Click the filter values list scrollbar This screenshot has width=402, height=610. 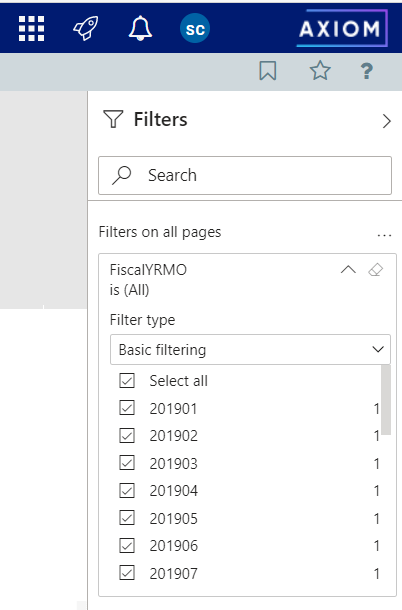click(x=386, y=400)
